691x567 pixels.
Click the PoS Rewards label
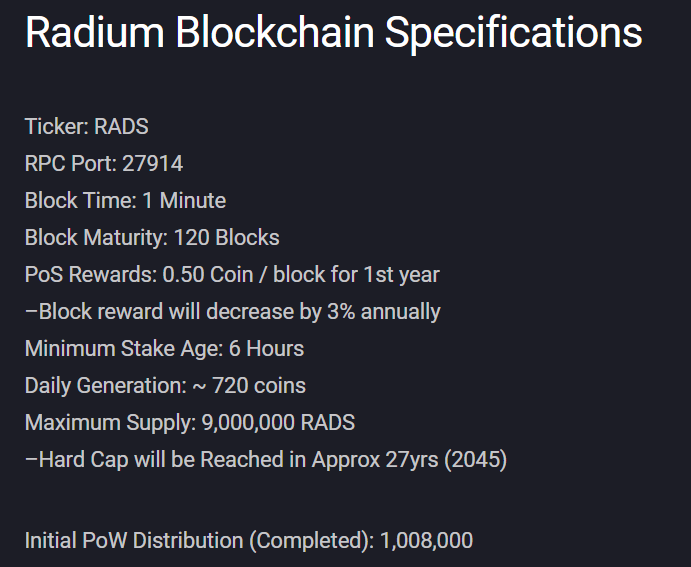[x=91, y=275]
